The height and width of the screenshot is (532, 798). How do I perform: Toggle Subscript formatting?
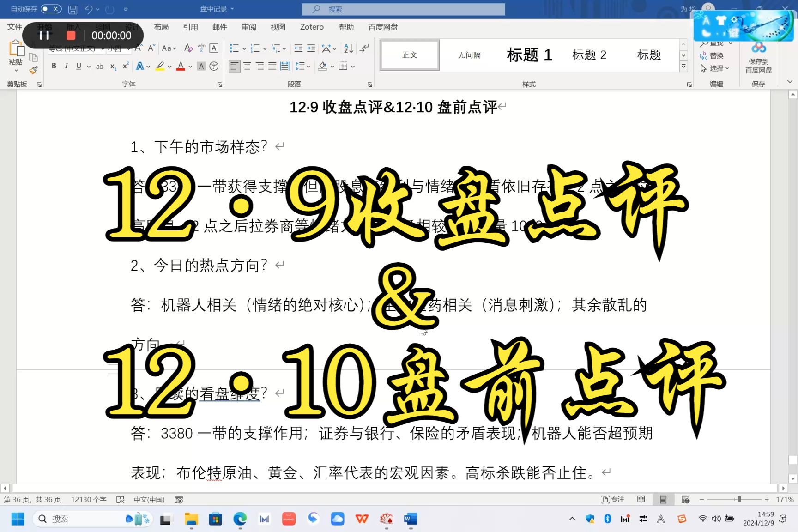click(x=113, y=66)
